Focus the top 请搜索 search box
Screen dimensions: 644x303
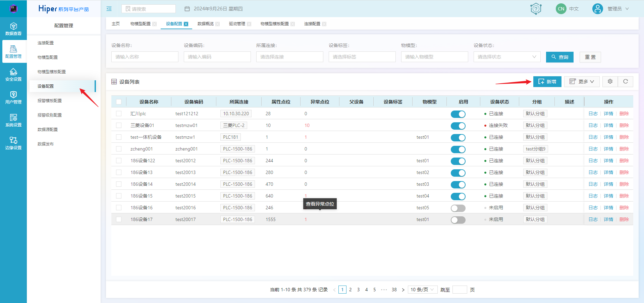coord(149,9)
